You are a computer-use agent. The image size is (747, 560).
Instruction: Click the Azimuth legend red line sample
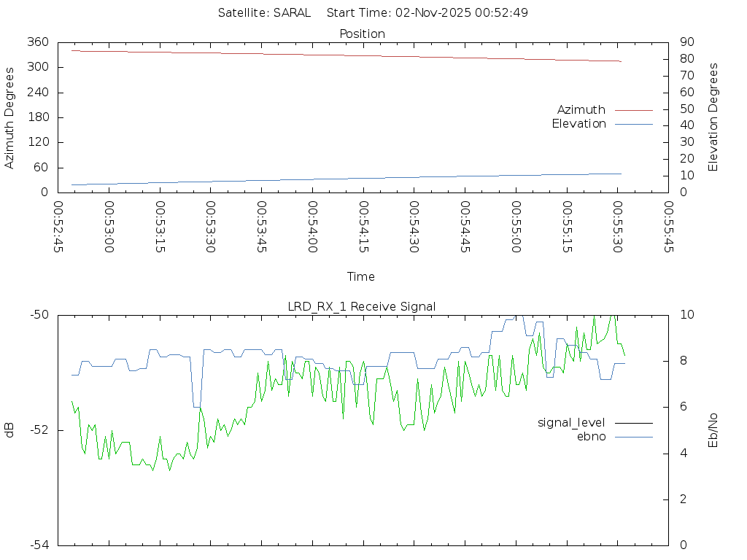click(x=633, y=110)
